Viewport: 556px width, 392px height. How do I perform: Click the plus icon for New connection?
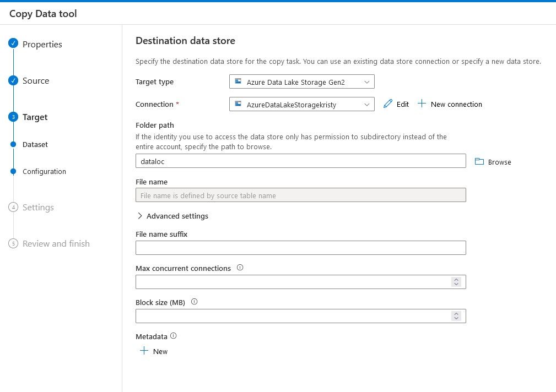422,104
